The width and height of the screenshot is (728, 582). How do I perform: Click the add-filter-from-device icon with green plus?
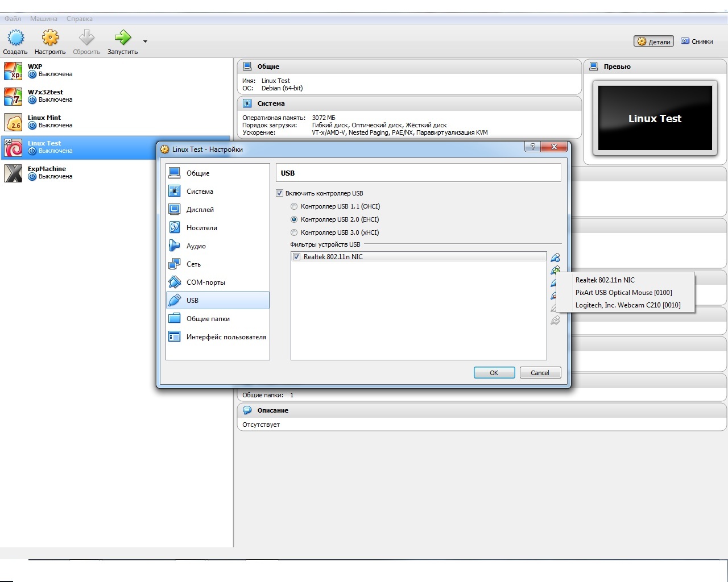[555, 270]
